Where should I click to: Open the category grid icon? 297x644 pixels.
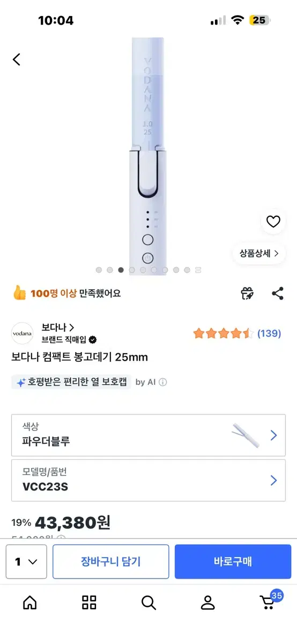89,602
